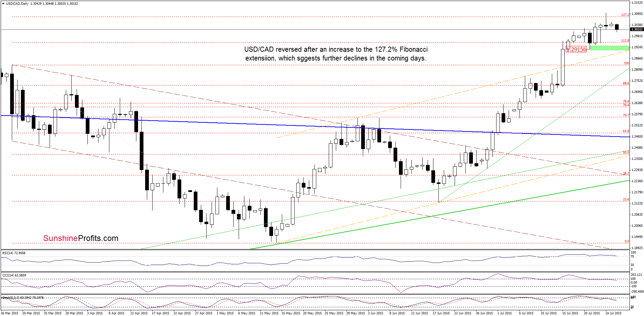Select the RSI(14) 72.9558 indicator label
This screenshot has width=644, height=316.
click(x=14, y=253)
